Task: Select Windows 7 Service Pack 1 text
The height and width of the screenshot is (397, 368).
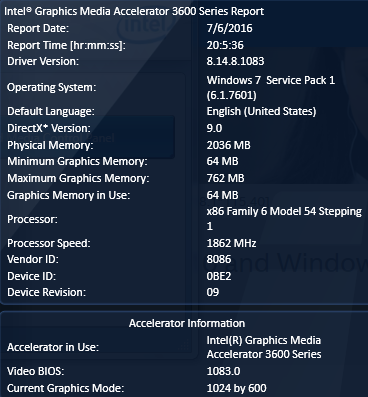Action: tap(271, 80)
